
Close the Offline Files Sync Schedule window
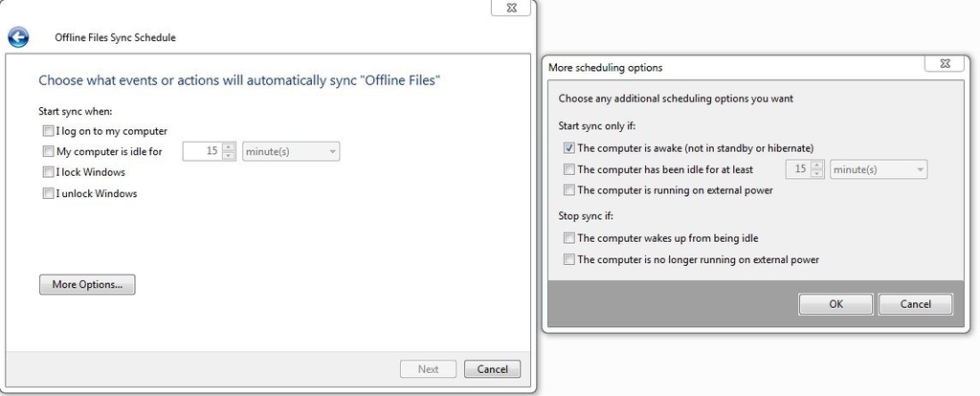click(511, 7)
